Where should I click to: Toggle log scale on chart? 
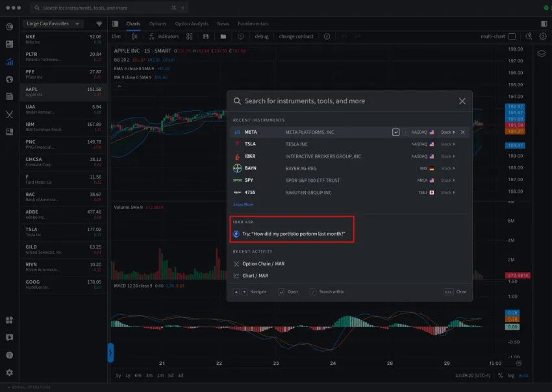pyautogui.click(x=511, y=376)
